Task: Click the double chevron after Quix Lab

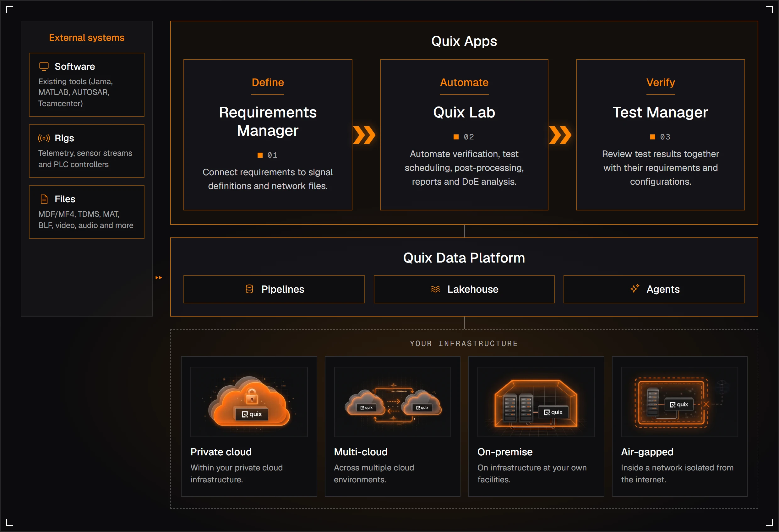Action: tap(560, 135)
